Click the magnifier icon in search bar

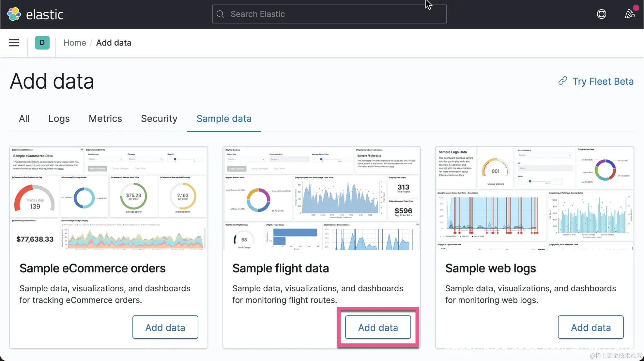coord(221,14)
